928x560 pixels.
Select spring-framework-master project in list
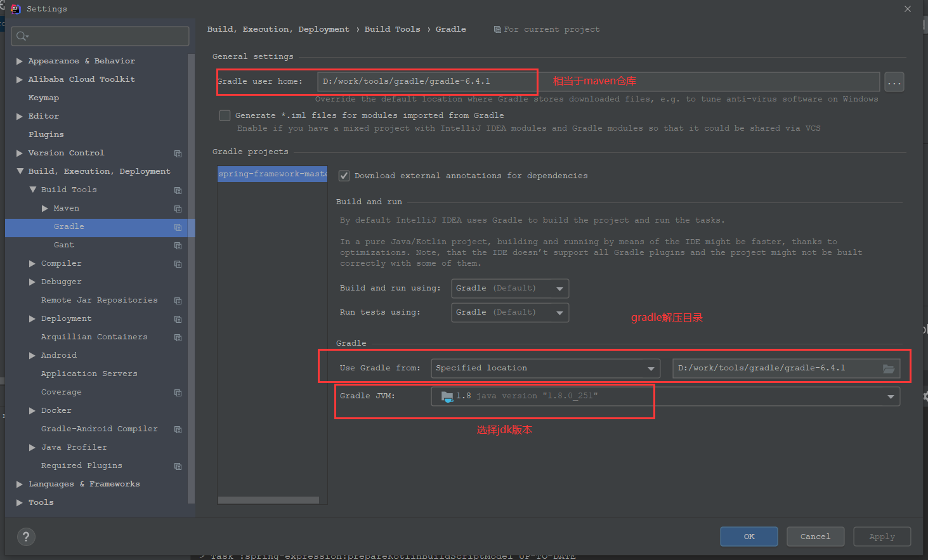(273, 174)
